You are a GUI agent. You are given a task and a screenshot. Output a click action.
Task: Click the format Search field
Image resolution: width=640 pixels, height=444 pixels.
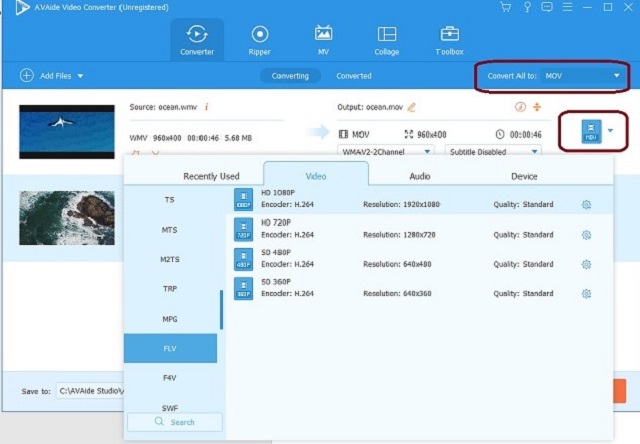pyautogui.click(x=175, y=422)
